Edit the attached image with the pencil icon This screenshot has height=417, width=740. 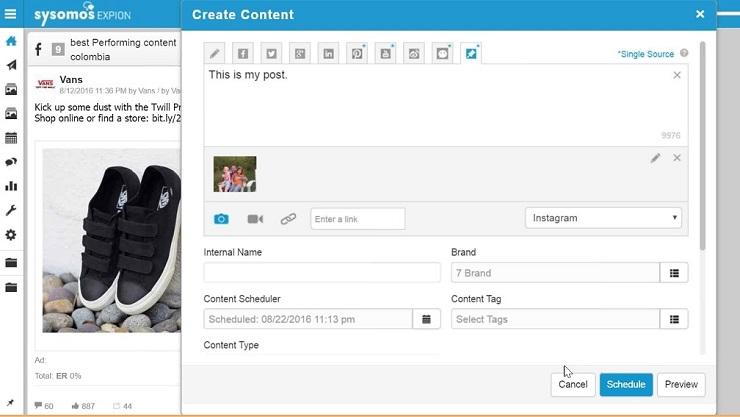point(655,158)
